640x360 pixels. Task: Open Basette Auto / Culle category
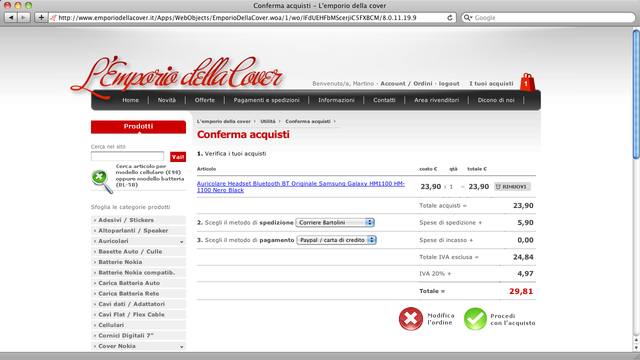pyautogui.click(x=138, y=251)
